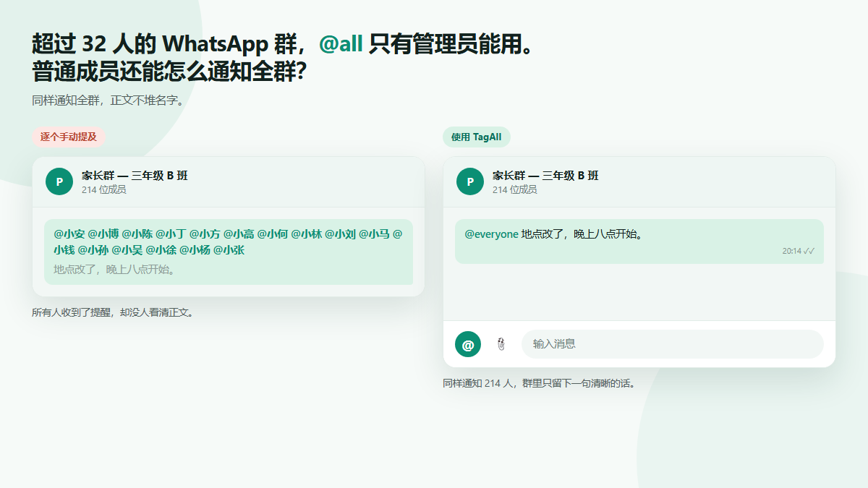Click 214 位成员 in the left chat card
The image size is (868, 488).
[x=104, y=189]
